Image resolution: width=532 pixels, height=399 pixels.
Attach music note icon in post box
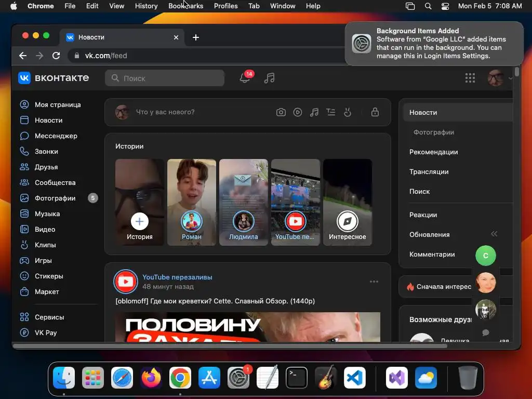(314, 112)
